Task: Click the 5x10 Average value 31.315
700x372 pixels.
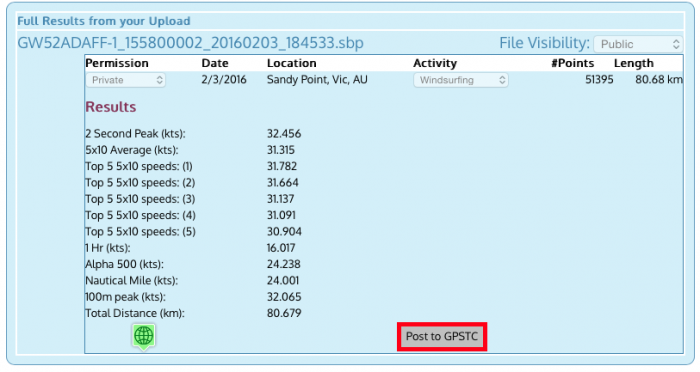Action: pyautogui.click(x=281, y=150)
